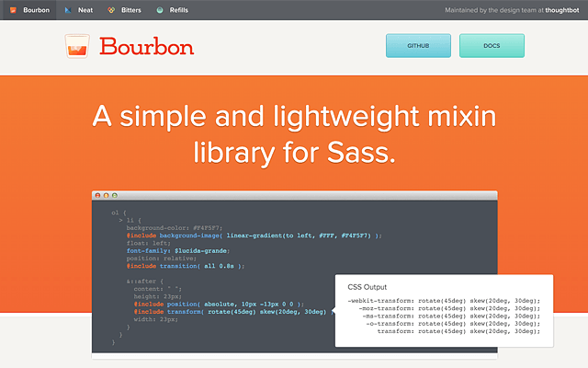The width and height of the screenshot is (588, 368).
Task: Open the Bourbon tab in navigation bar
Action: pos(29,10)
